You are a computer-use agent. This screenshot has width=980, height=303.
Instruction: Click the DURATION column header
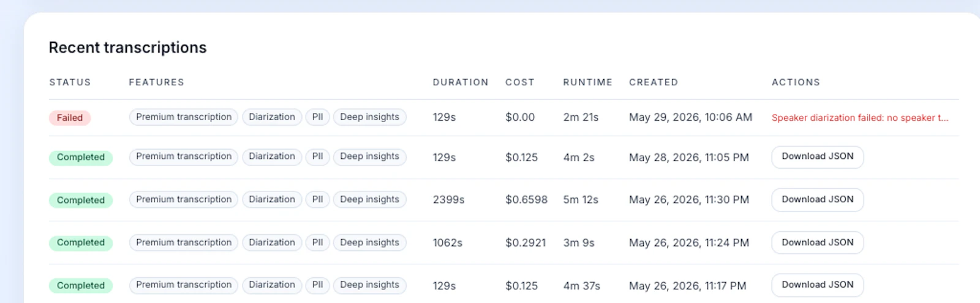461,82
